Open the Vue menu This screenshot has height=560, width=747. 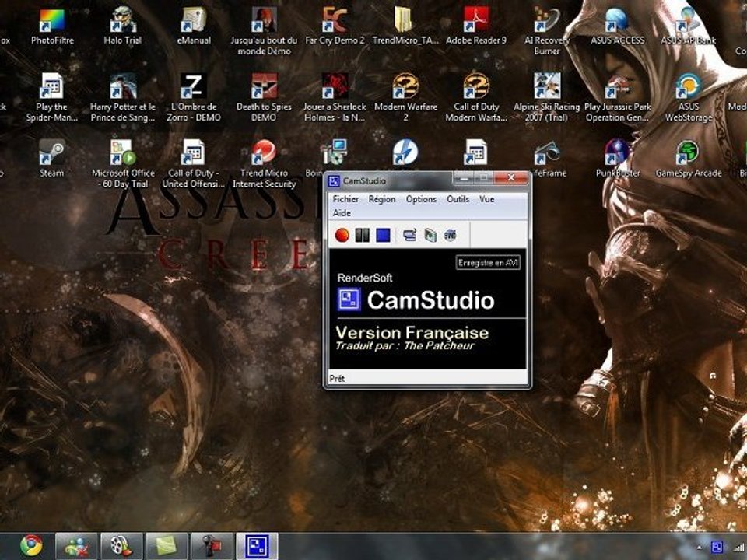pos(486,199)
